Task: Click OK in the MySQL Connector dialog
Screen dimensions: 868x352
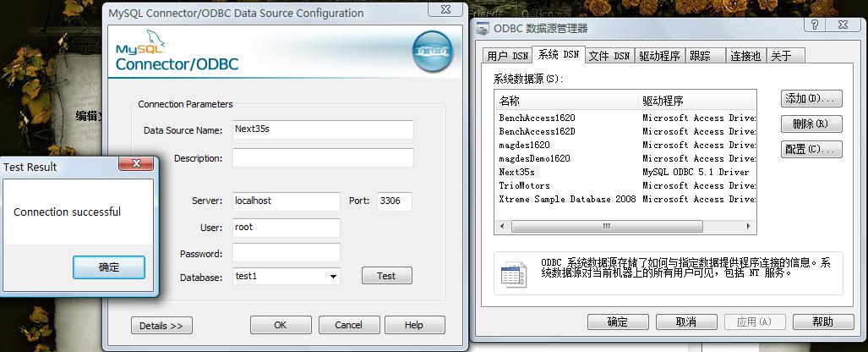Action: point(281,325)
